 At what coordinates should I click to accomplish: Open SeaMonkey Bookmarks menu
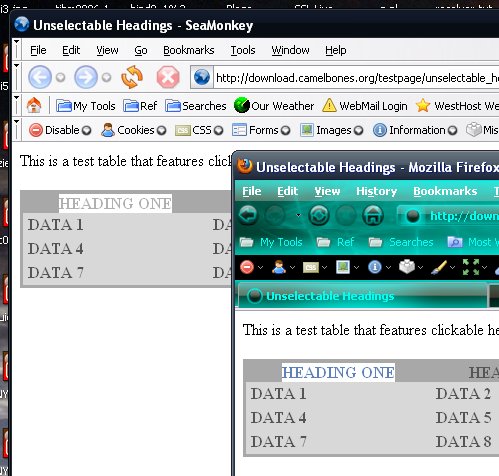(x=189, y=50)
